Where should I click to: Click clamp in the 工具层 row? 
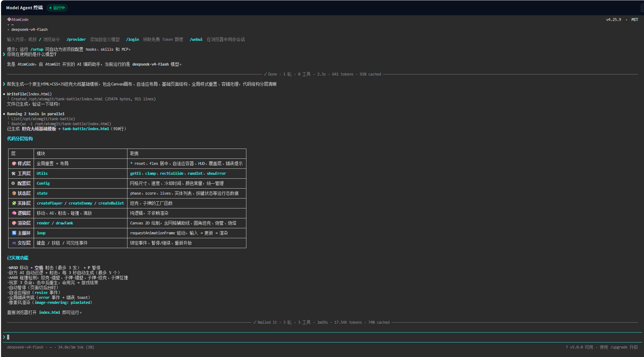point(150,173)
